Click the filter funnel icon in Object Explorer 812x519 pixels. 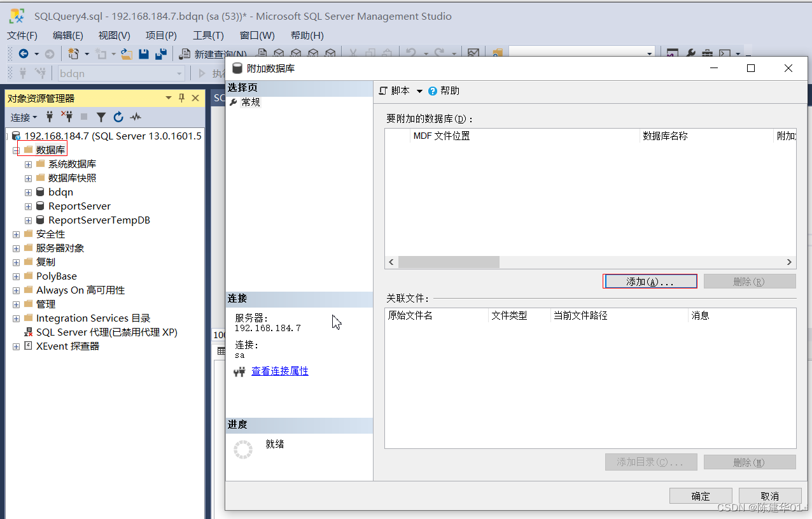click(101, 117)
